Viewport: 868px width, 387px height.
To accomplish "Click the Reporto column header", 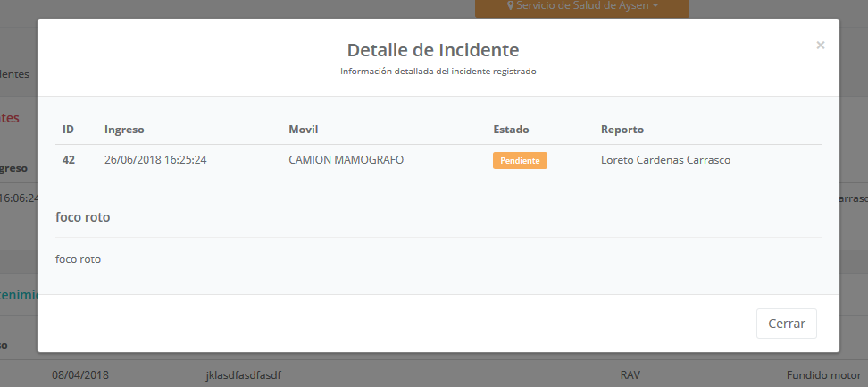I will tap(622, 130).
